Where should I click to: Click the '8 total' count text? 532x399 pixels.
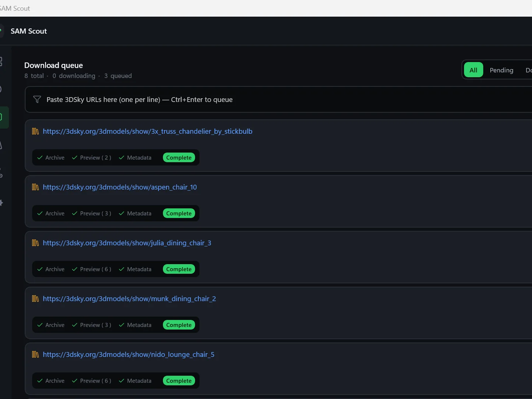tap(34, 76)
